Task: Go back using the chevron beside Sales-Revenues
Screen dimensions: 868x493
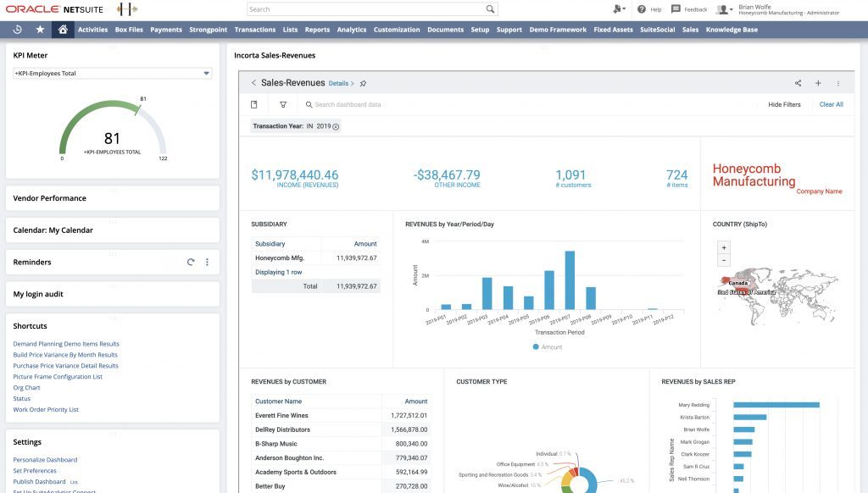Action: click(x=253, y=82)
